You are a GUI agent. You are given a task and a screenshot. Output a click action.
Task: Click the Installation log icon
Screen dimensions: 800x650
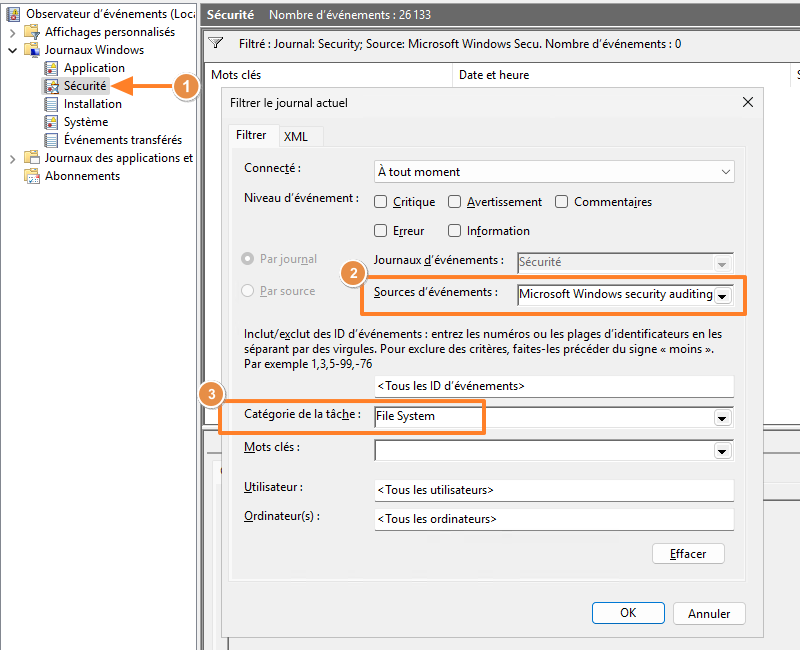click(51, 104)
